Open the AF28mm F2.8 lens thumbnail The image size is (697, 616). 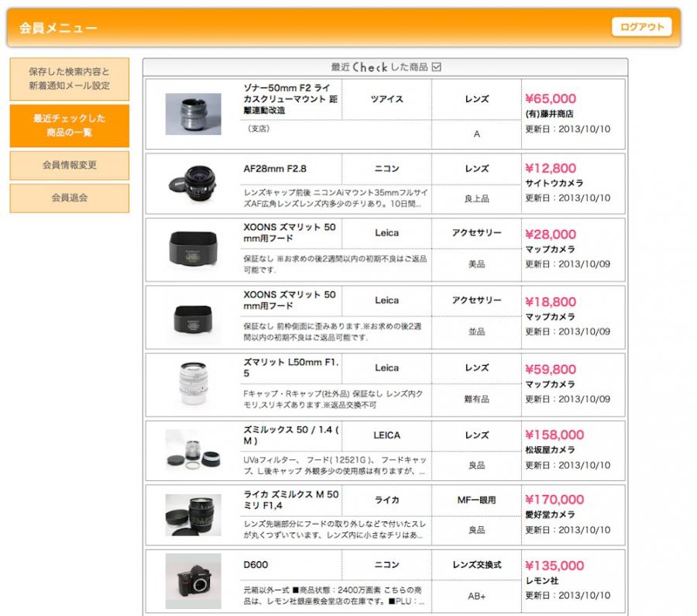pyautogui.click(x=193, y=184)
